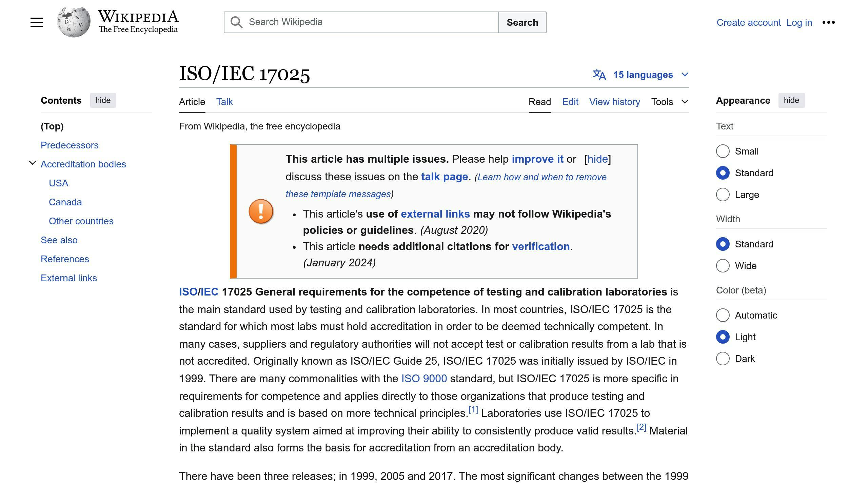
Task: Open the ISO 9000 link
Action: (424, 379)
